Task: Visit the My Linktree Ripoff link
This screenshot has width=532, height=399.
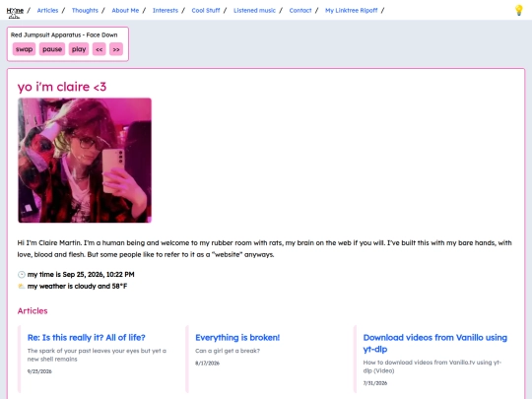Action: (351, 11)
